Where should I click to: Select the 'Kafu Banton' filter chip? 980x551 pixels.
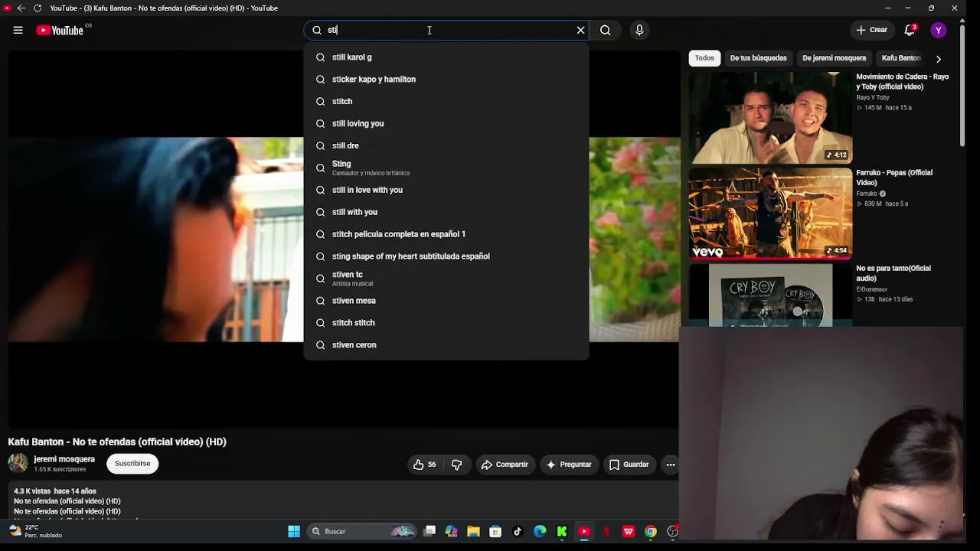(x=901, y=58)
